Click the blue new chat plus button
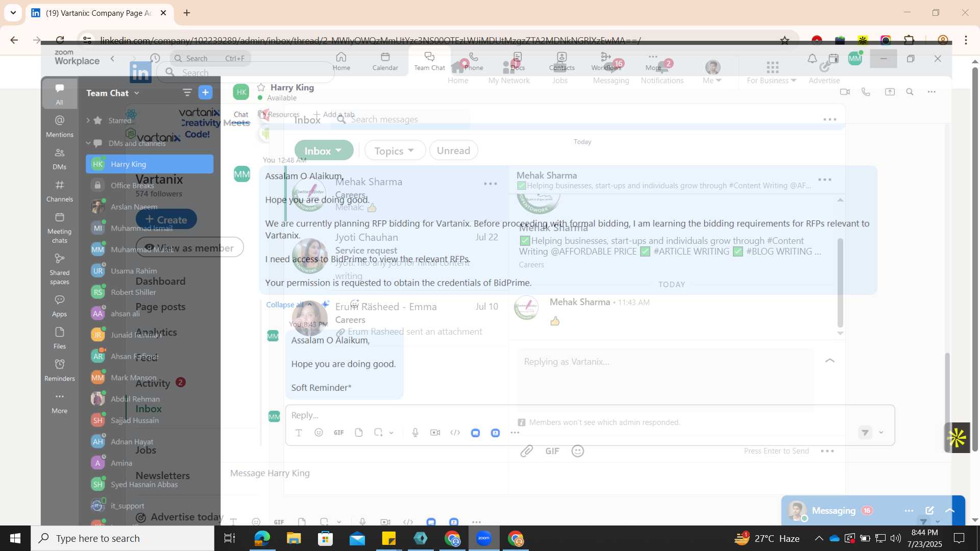980x551 pixels. pos(205,92)
